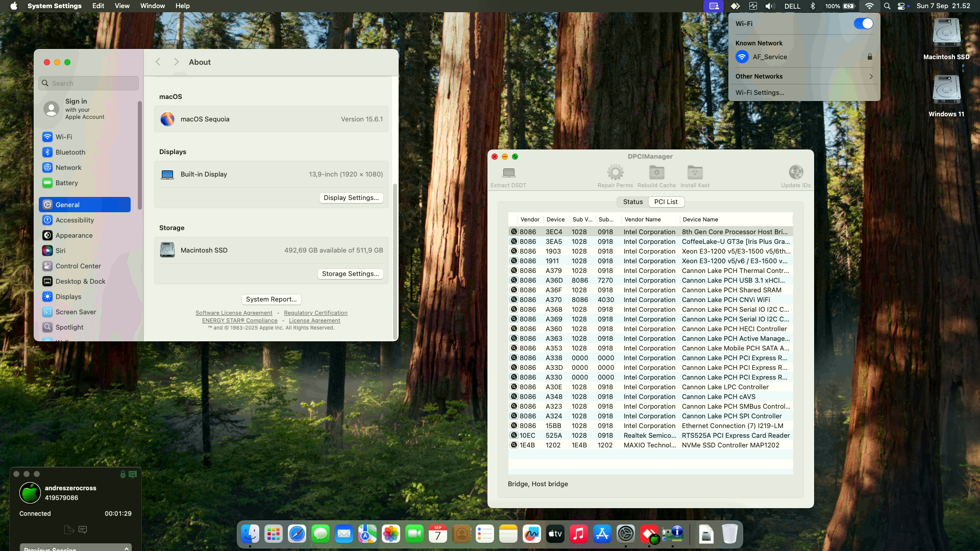The width and height of the screenshot is (980, 551).
Task: Open the volume menu bar icon
Action: tap(770, 6)
